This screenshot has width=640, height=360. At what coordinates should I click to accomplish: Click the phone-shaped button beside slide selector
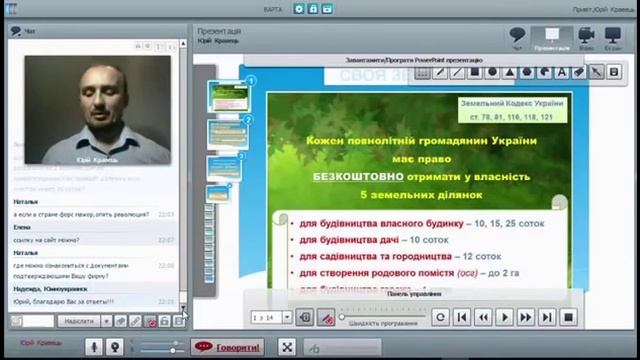coord(304,317)
